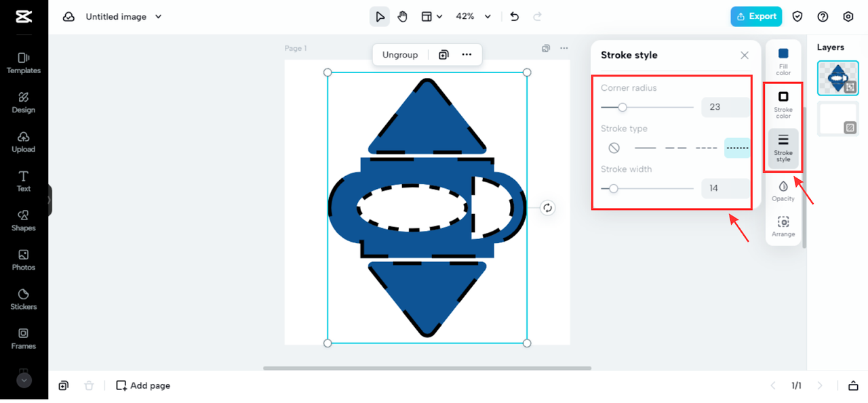This screenshot has height=403, width=868.
Task: Select the solid line stroke type
Action: pyautogui.click(x=646, y=148)
